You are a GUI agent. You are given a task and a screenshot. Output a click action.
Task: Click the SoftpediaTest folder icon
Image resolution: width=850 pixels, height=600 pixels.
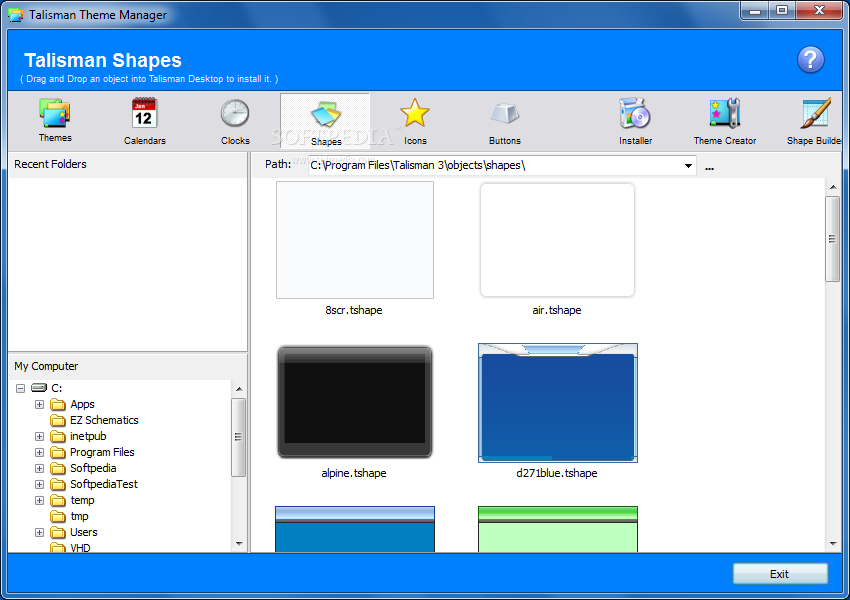pos(57,485)
